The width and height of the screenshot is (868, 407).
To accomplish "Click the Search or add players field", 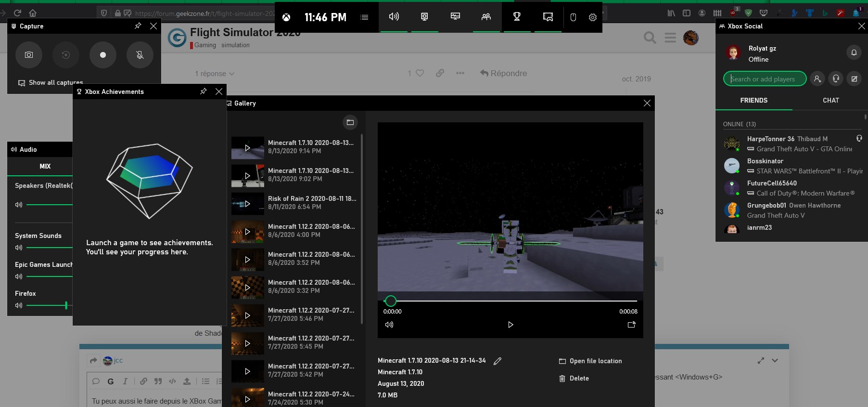I will 765,79.
